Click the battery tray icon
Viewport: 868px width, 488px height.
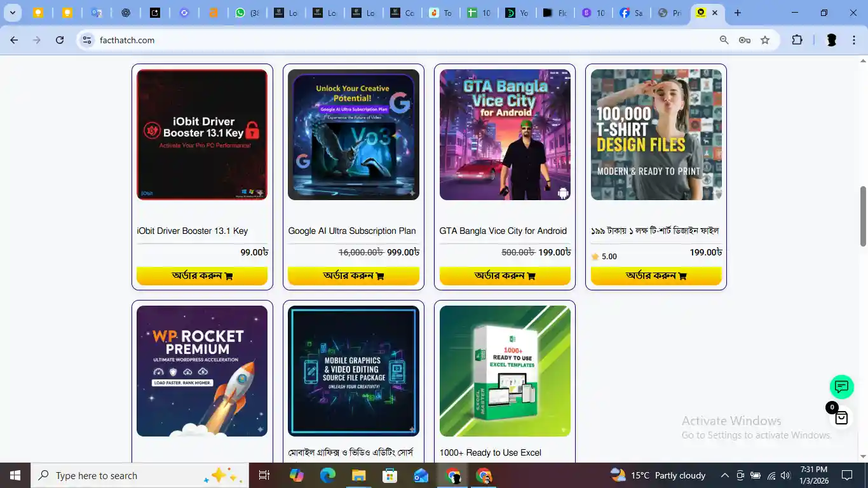756,475
